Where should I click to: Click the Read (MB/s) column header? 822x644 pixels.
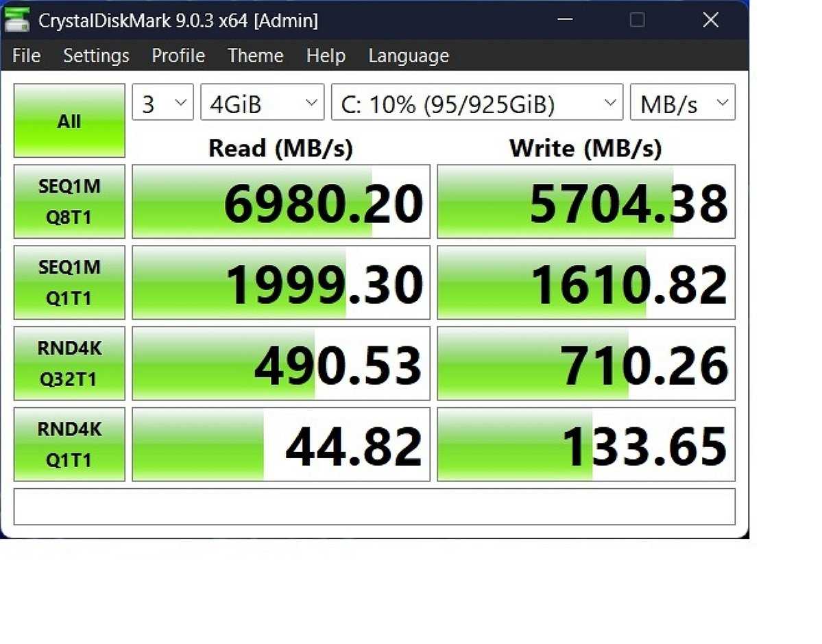(281, 148)
